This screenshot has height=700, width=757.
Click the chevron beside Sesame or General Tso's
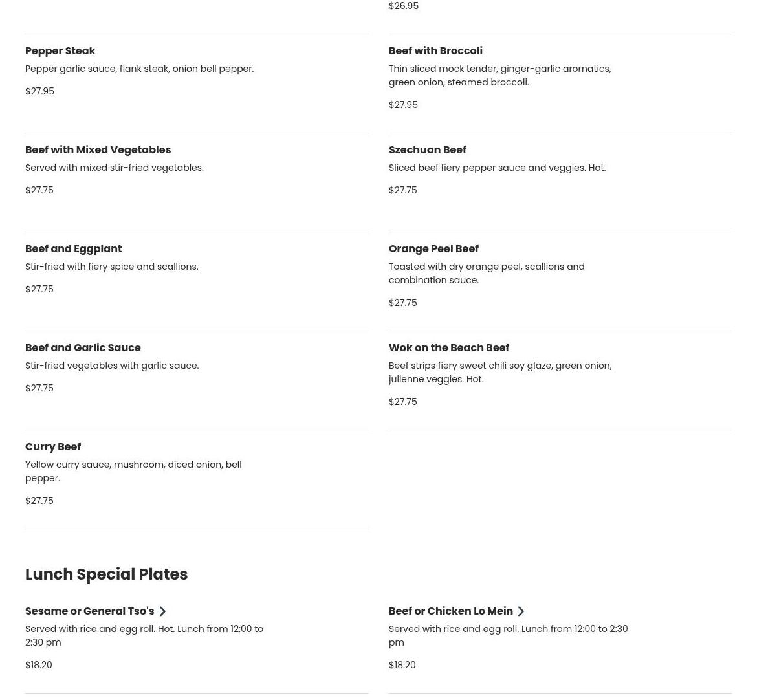click(162, 611)
